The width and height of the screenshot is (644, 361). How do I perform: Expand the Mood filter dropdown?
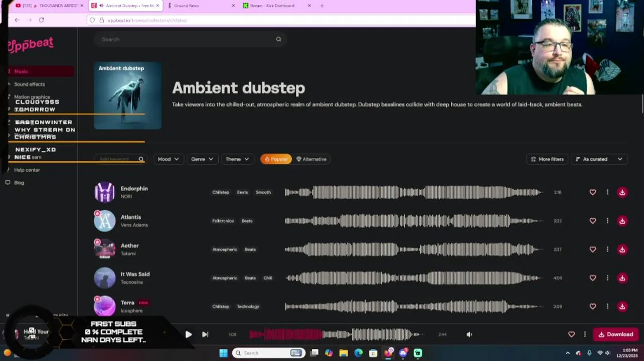pyautogui.click(x=168, y=159)
